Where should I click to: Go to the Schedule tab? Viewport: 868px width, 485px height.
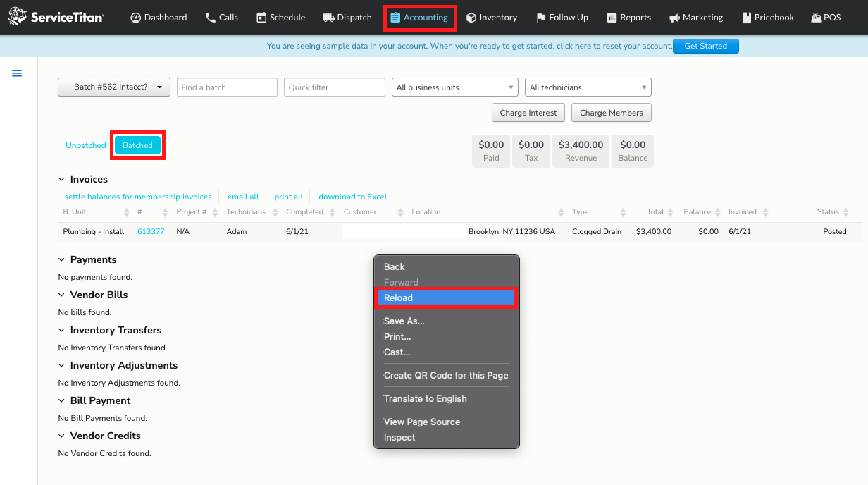point(280,17)
